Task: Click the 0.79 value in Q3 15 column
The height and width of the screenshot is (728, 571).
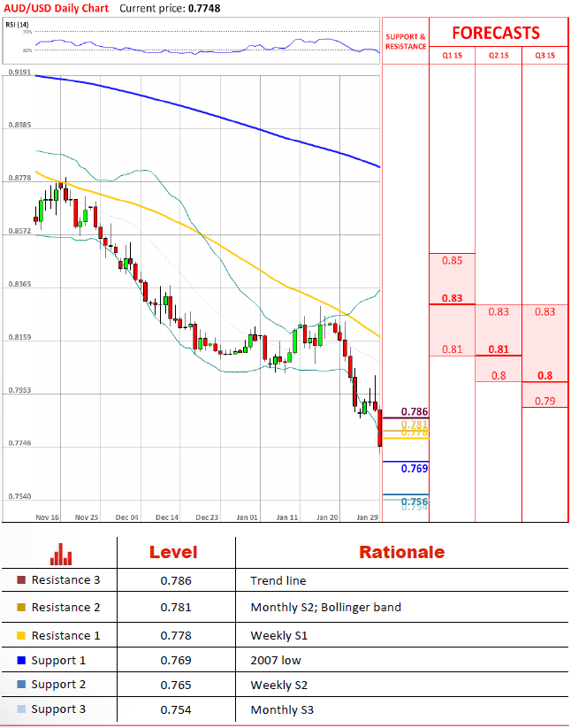Action: point(544,401)
